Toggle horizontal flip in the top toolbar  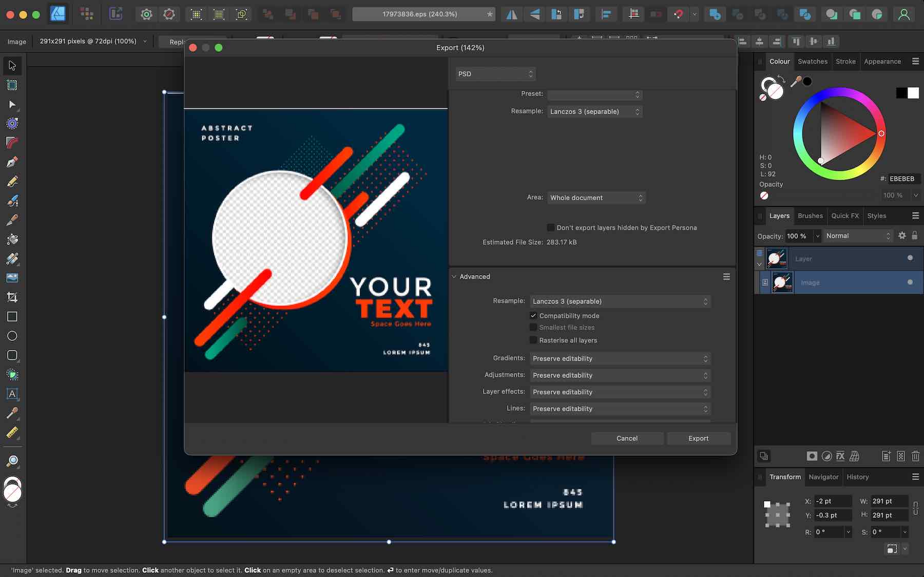[x=511, y=14]
